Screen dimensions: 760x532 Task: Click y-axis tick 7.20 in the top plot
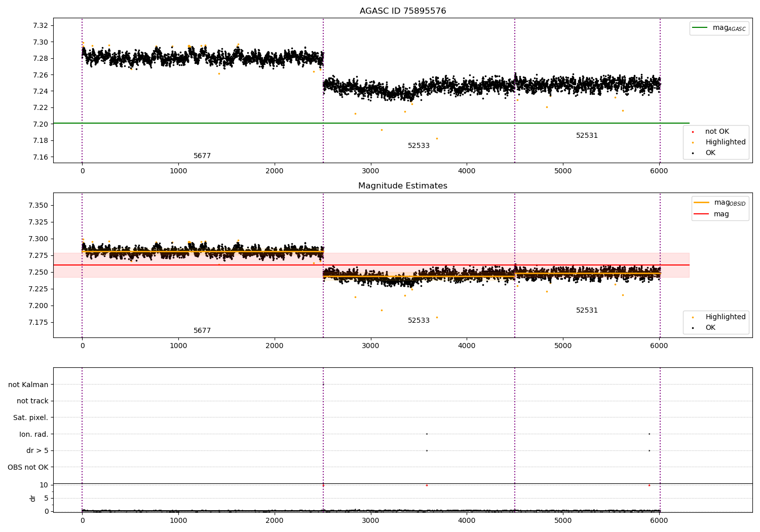[x=40, y=124]
